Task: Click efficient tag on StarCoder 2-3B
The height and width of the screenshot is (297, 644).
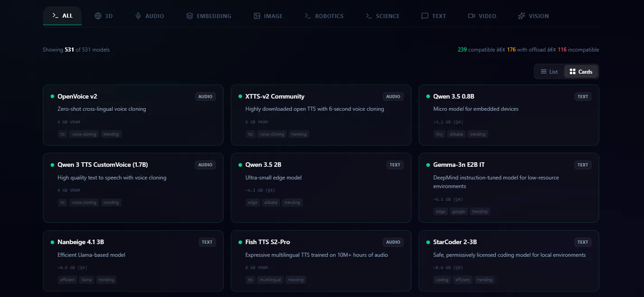Action: [463, 280]
